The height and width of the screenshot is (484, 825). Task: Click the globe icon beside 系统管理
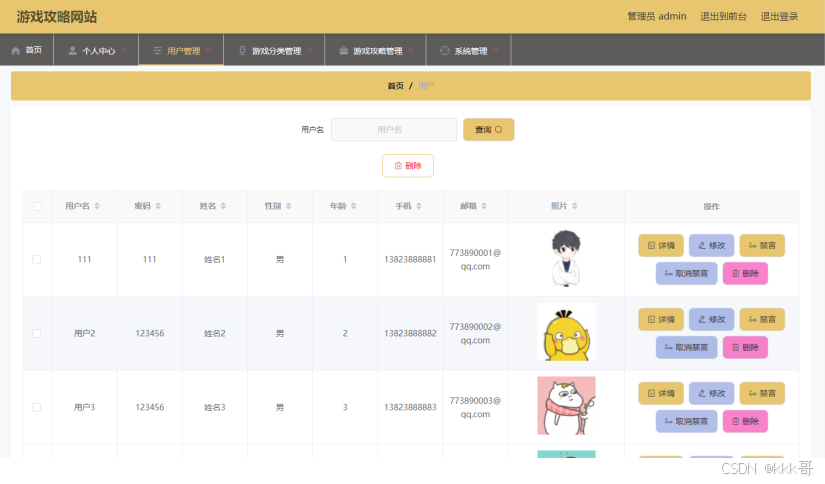445,51
